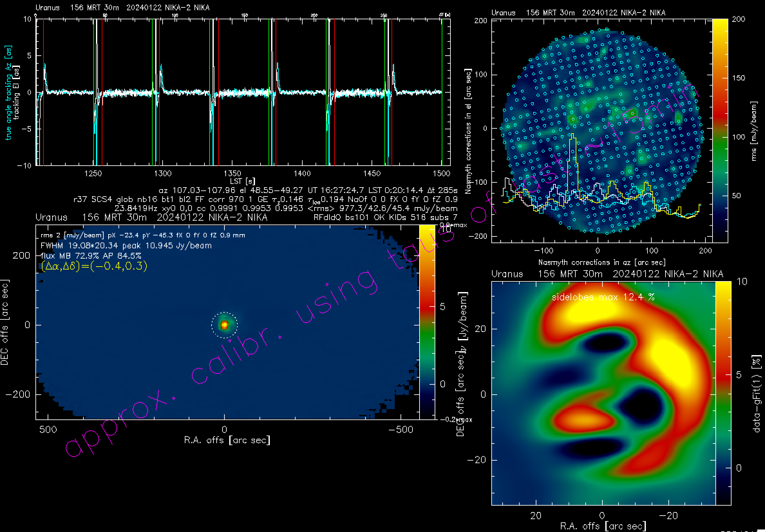Click the 1350 tick label on tracking plot
The image size is (765, 532).
(232, 173)
